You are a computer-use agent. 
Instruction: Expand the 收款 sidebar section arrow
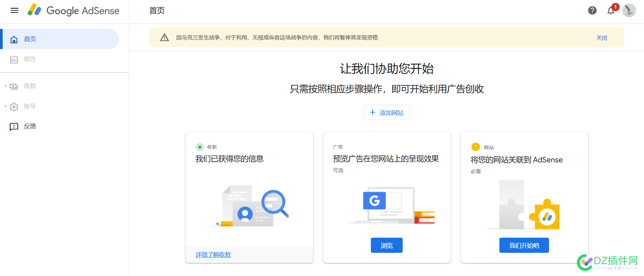tap(5, 86)
